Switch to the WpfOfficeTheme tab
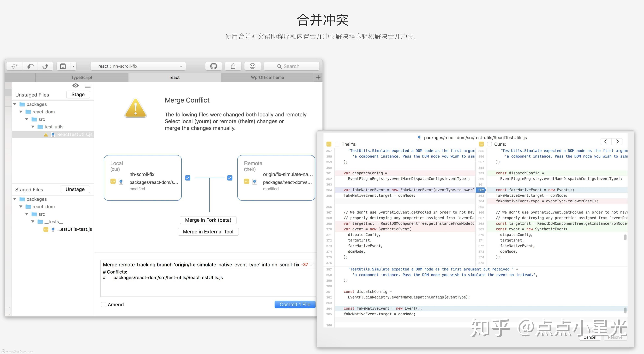This screenshot has height=354, width=644. pos(267,77)
